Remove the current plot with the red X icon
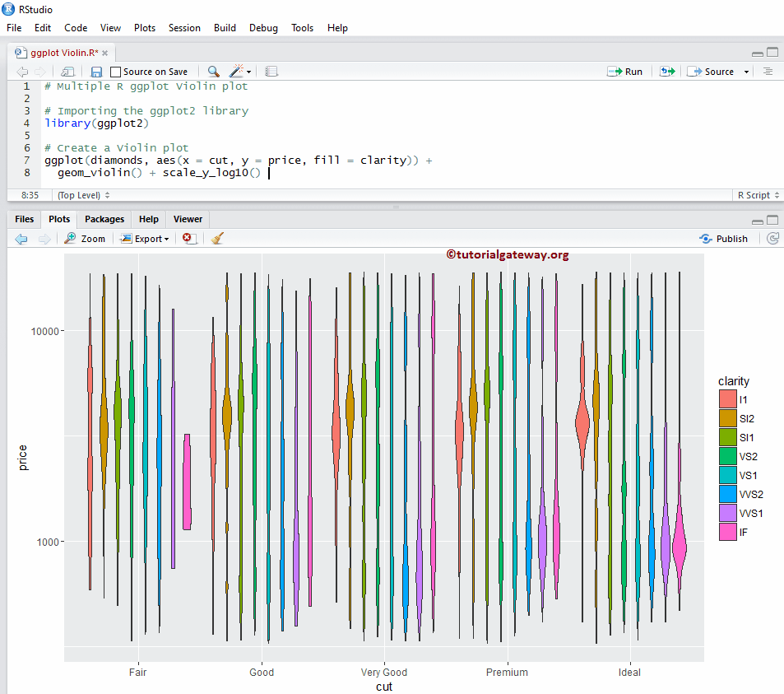This screenshot has height=694, width=784. point(188,238)
